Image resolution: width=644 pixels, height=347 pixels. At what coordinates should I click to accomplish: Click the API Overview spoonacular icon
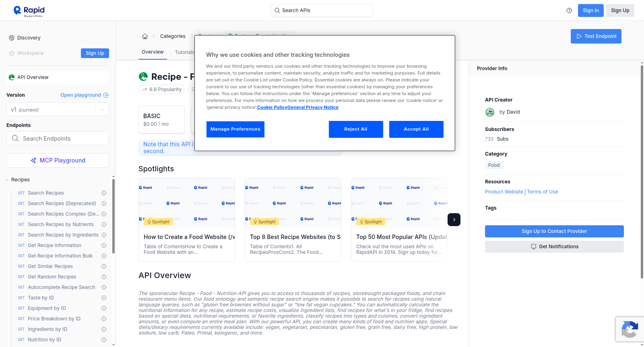[x=12, y=77]
